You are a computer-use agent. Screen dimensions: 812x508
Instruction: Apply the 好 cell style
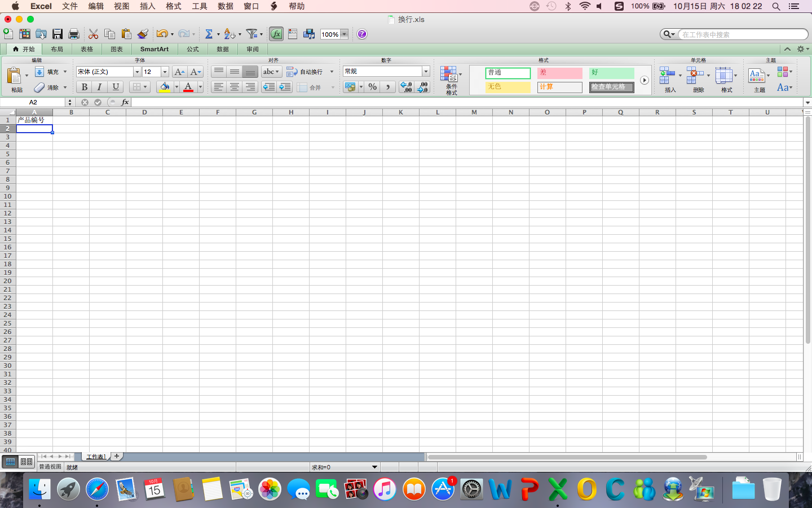point(612,73)
